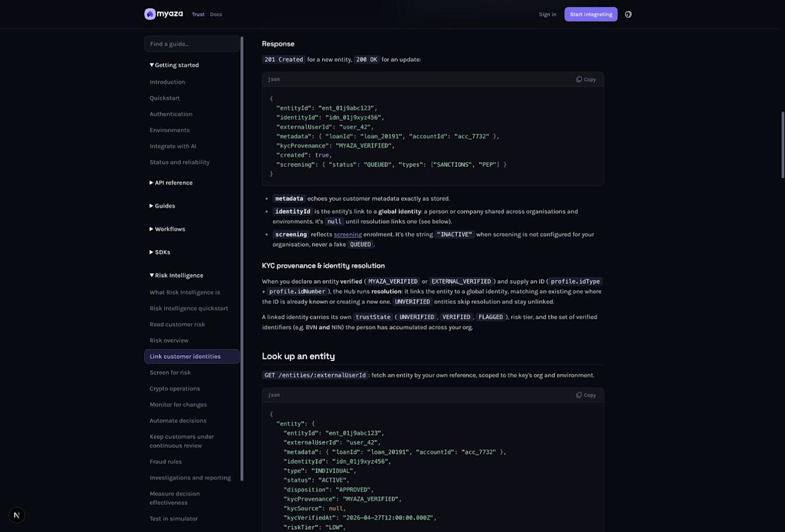Expand the Guides section

coord(163,206)
